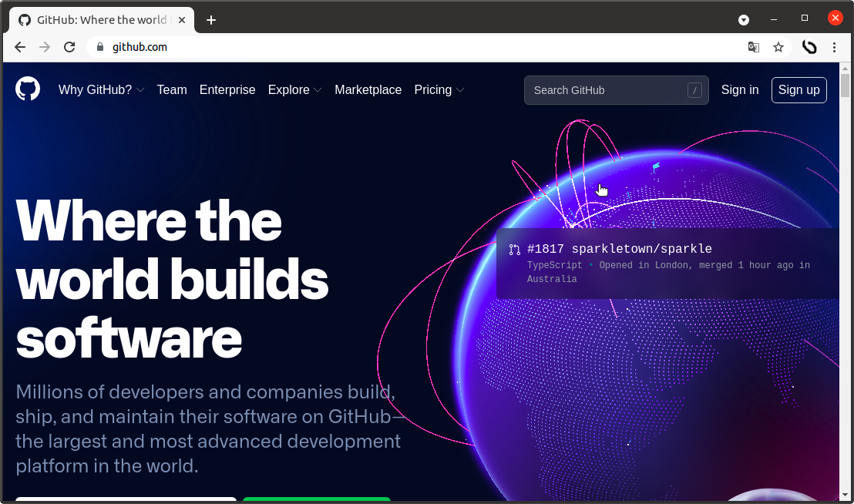Go back with the browser back arrow
Viewport: 854px width, 504px height.
tap(20, 47)
